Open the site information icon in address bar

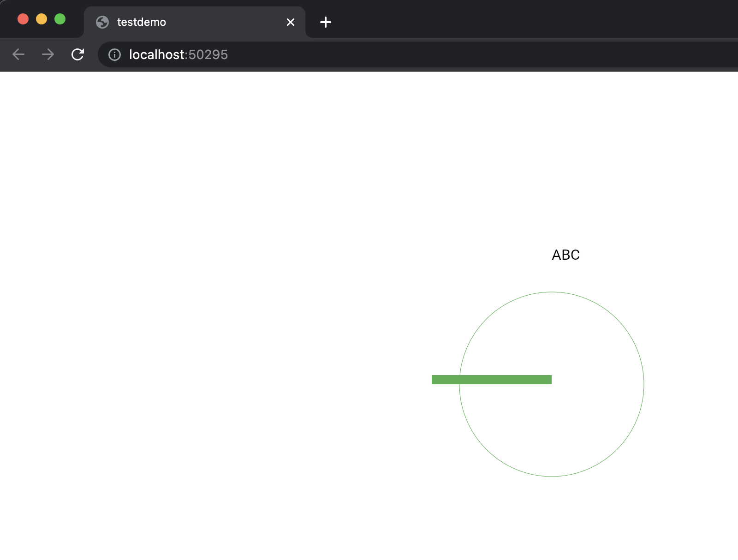113,55
